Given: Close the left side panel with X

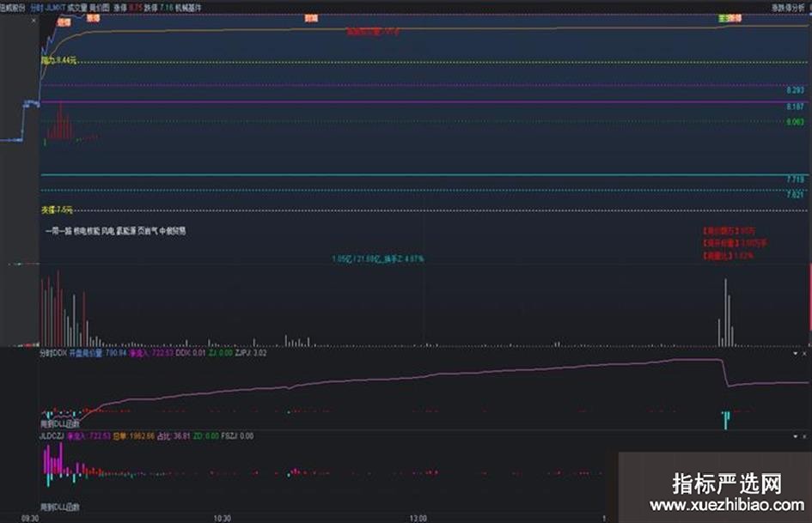Looking at the screenshot, I should coord(34,21).
